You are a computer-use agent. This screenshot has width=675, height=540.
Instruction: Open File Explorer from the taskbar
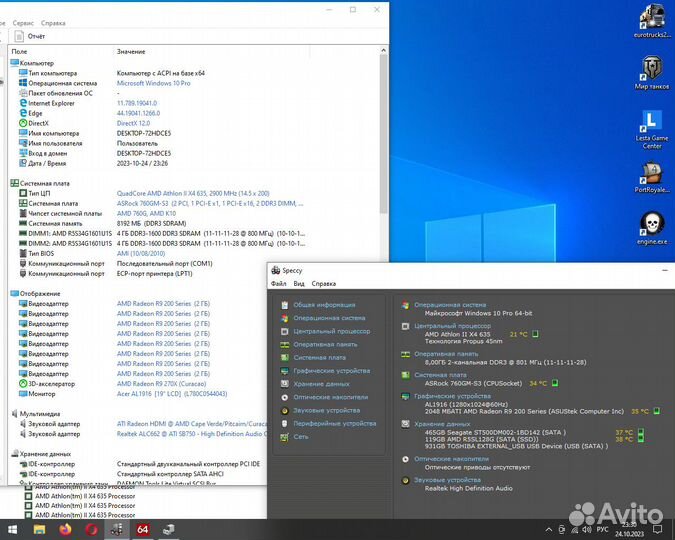39,530
